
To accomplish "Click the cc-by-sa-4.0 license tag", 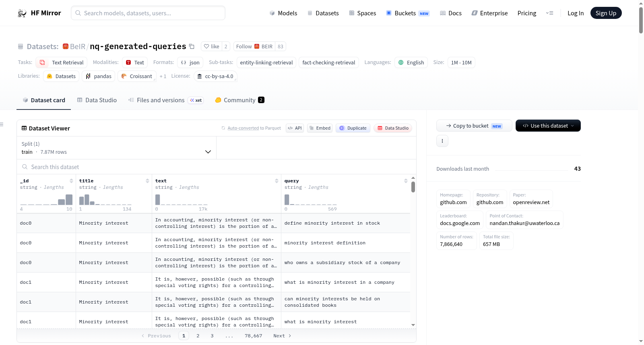I will (215, 76).
